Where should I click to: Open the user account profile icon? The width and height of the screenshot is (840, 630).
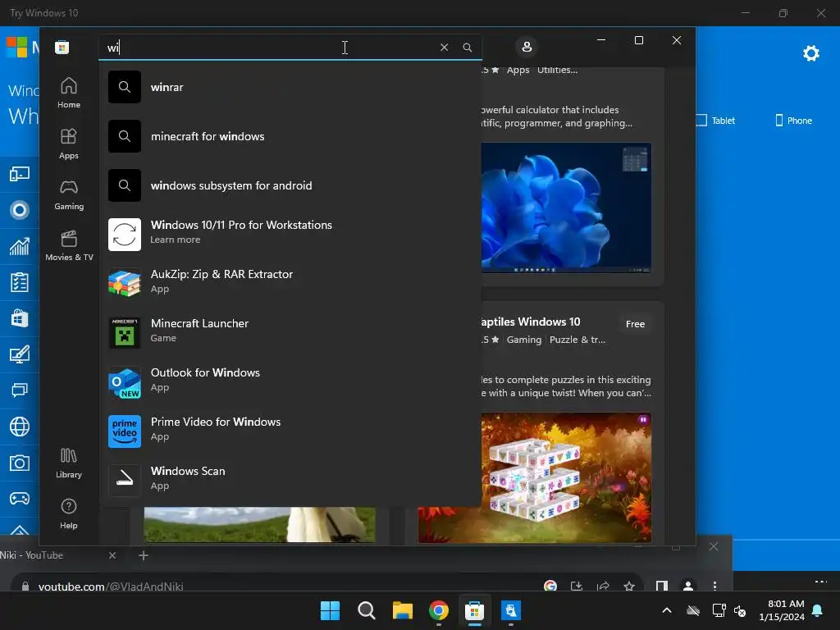coord(527,47)
